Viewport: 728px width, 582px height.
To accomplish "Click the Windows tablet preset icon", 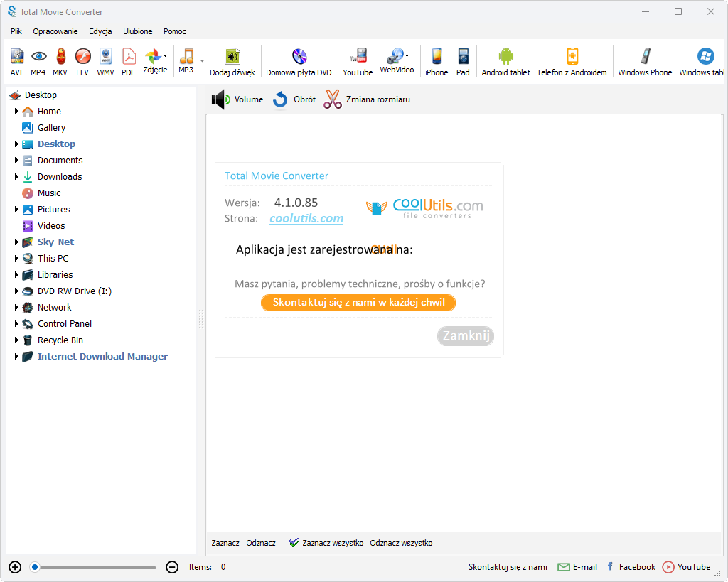I will tap(702, 61).
